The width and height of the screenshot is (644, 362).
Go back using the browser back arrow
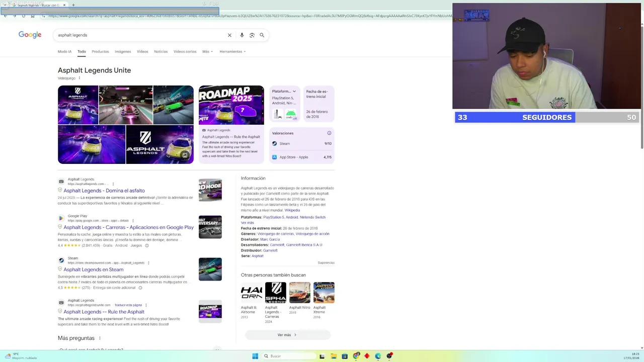pyautogui.click(x=5, y=16)
